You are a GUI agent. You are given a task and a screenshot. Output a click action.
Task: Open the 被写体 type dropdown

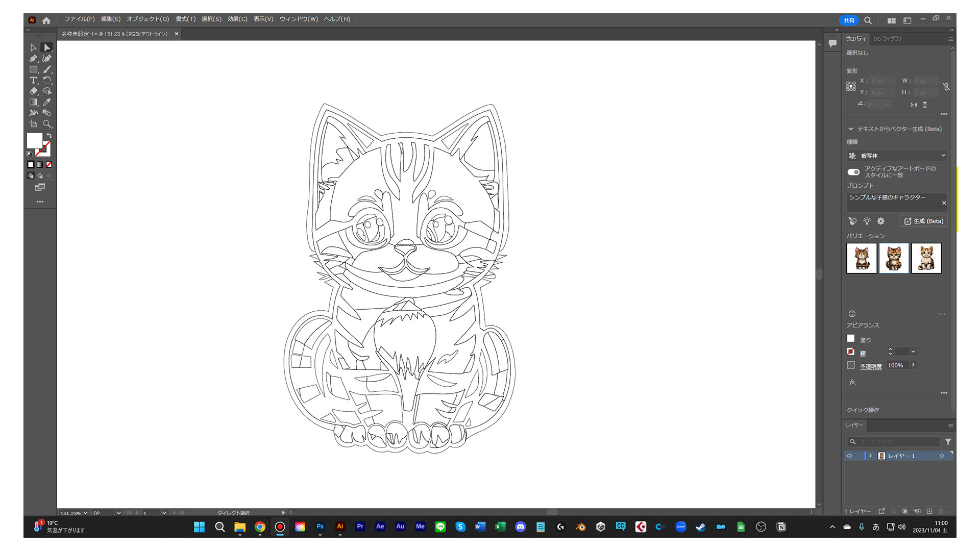point(896,156)
